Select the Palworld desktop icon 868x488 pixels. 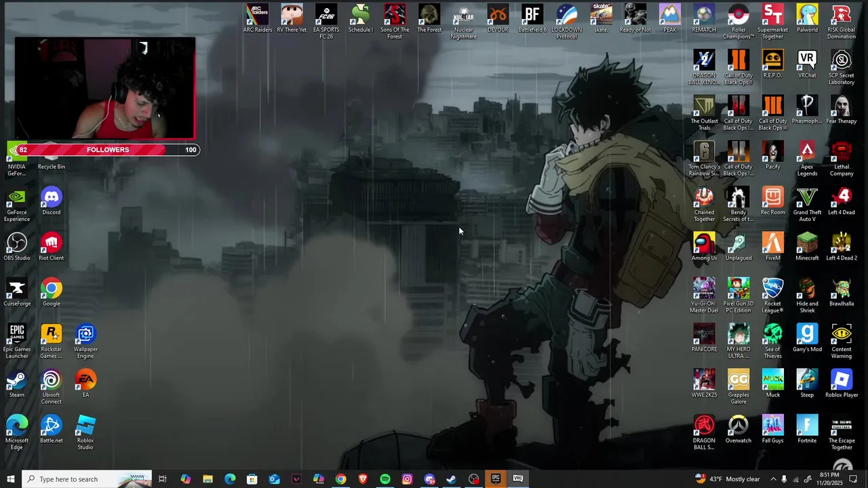[x=807, y=19]
